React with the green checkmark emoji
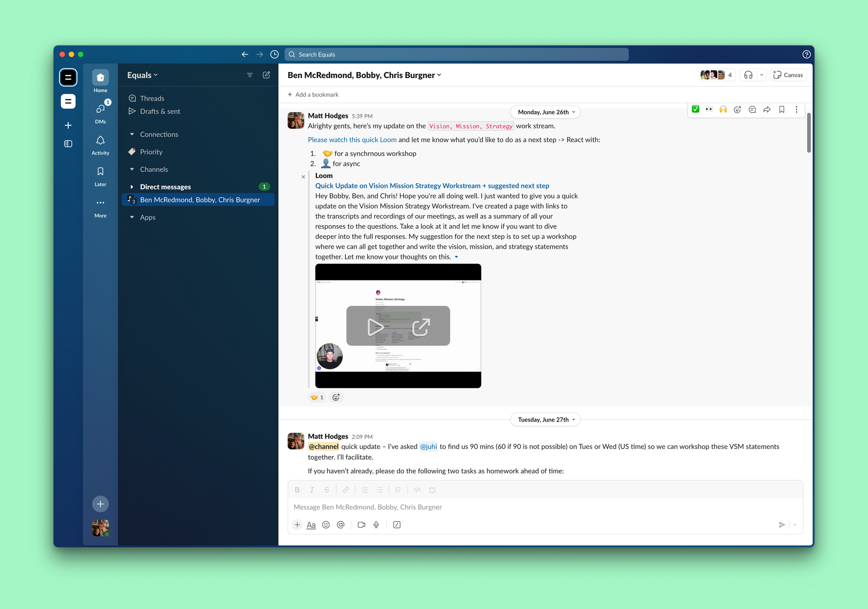The width and height of the screenshot is (868, 609). (695, 109)
